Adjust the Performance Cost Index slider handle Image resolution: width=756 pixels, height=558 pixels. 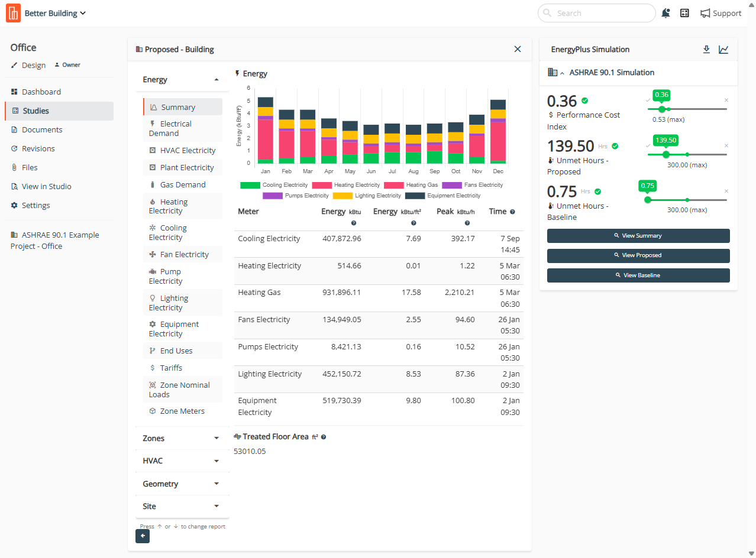tap(661, 109)
